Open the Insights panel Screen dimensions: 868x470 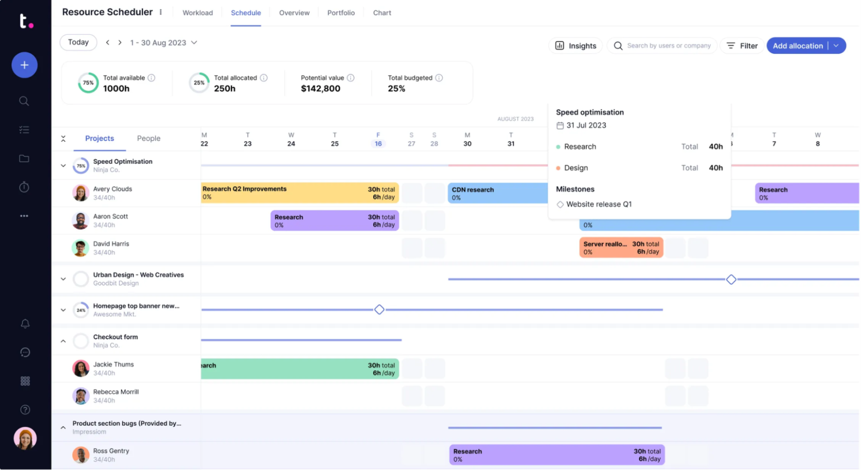click(576, 46)
